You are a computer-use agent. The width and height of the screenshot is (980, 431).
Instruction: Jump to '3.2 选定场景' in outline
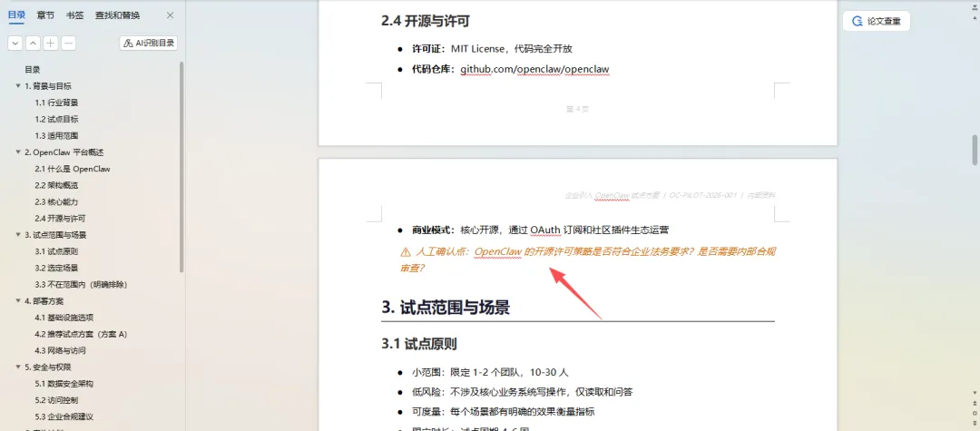point(56,268)
